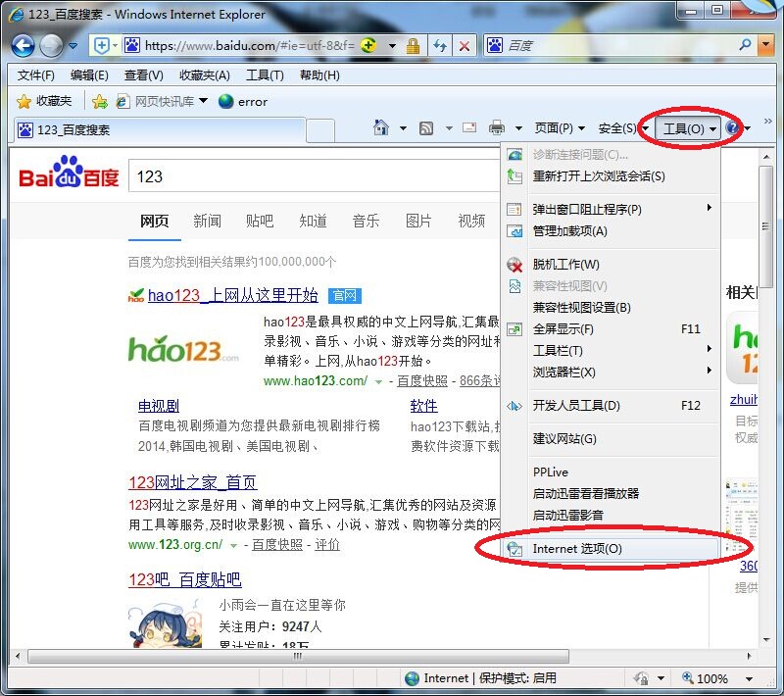The height and width of the screenshot is (696, 784).
Task: Open 弹出窗口阻止程序(P) submenu
Action: tap(611, 209)
